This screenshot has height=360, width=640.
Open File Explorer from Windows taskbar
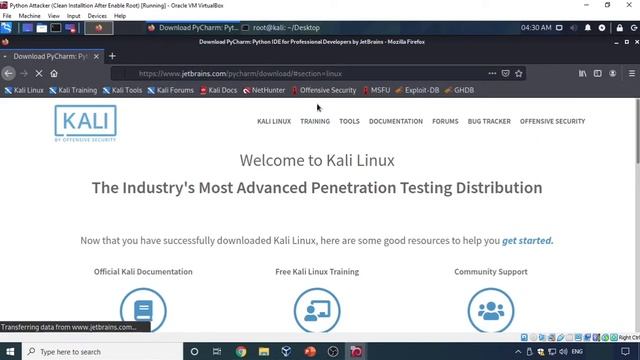coord(264,351)
